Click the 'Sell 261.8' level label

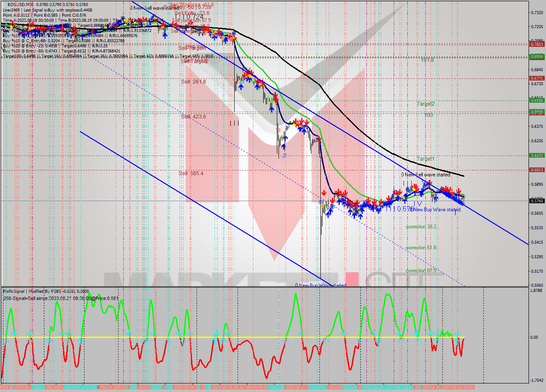pyautogui.click(x=193, y=82)
